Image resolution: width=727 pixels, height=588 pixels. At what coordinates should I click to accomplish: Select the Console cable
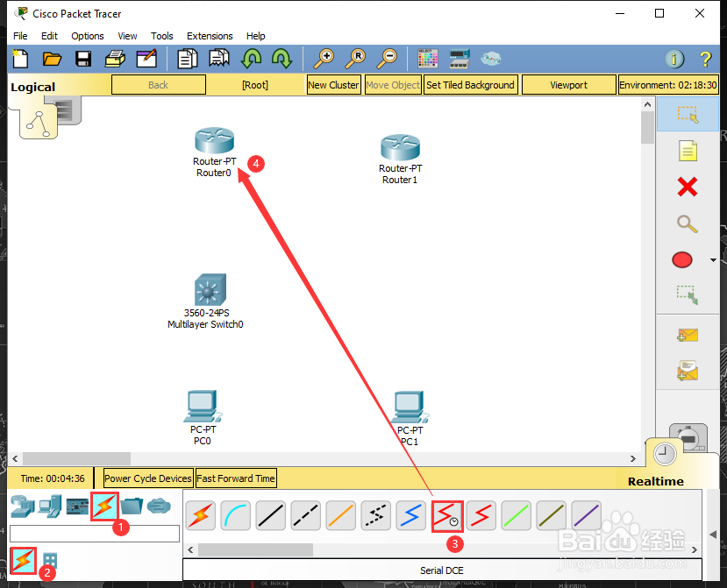click(x=236, y=516)
